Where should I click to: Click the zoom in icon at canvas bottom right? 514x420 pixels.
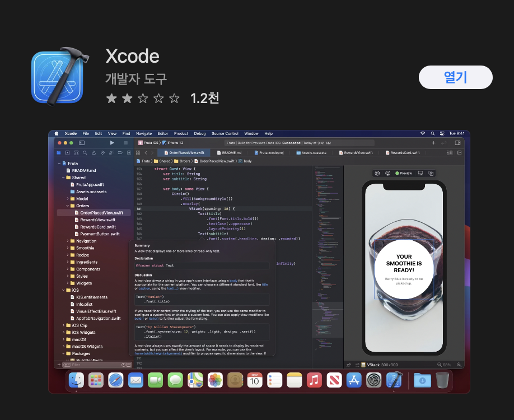tap(459, 365)
